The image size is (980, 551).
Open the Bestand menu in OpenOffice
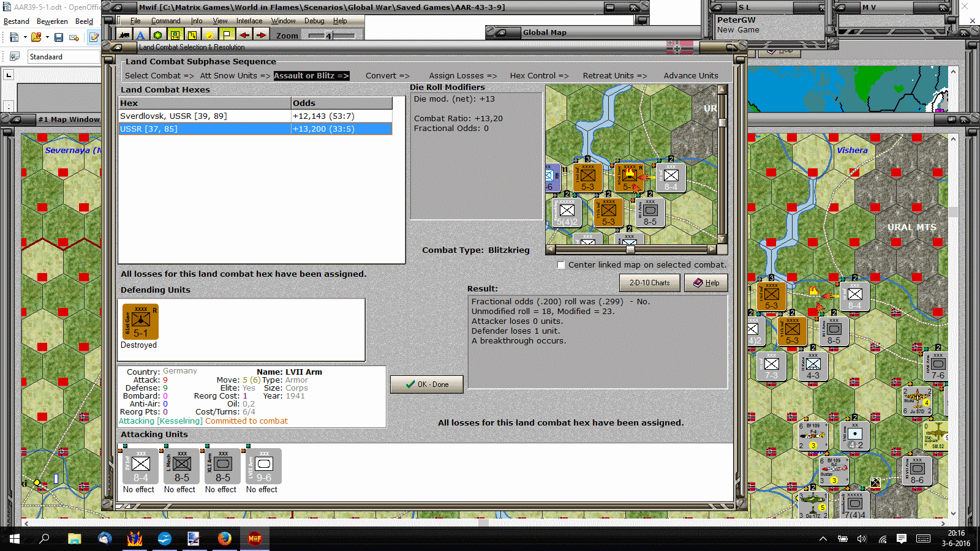coord(17,21)
